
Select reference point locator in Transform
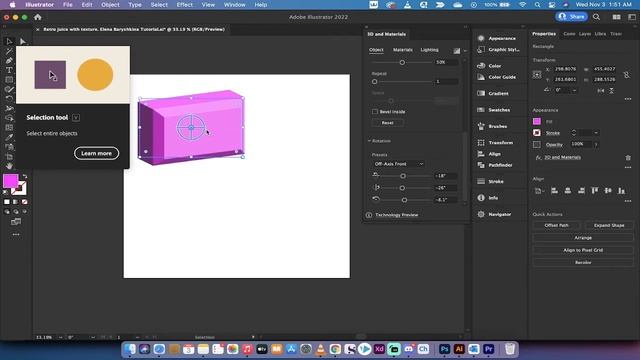(537, 75)
